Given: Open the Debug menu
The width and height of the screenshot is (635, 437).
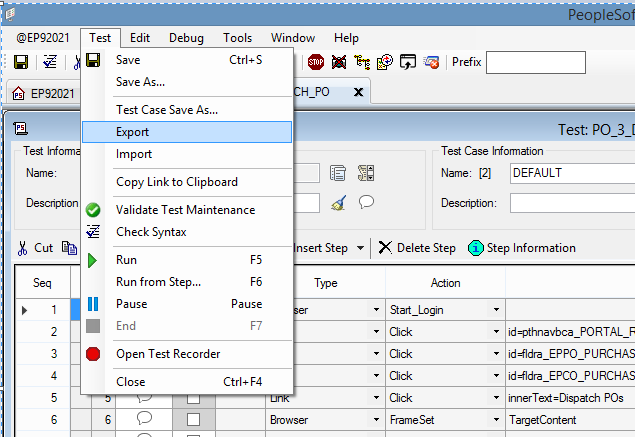Looking at the screenshot, I should (x=186, y=38).
